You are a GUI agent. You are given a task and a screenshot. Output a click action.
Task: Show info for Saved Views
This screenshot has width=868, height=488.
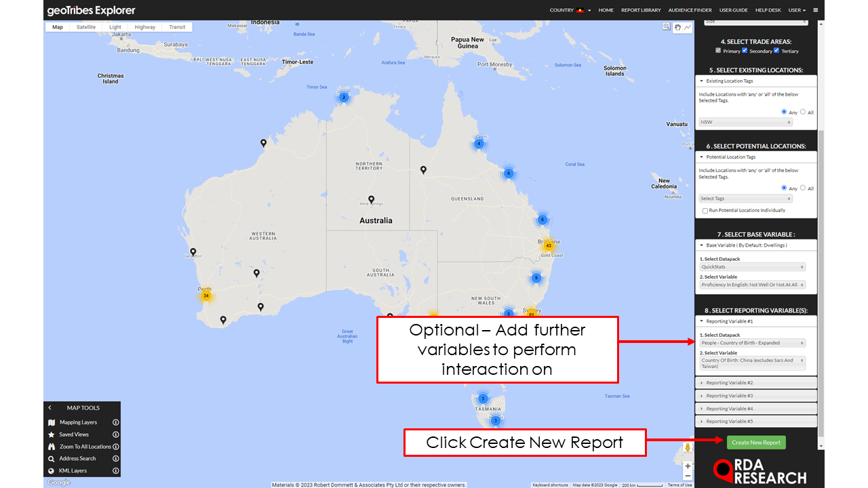(115, 434)
